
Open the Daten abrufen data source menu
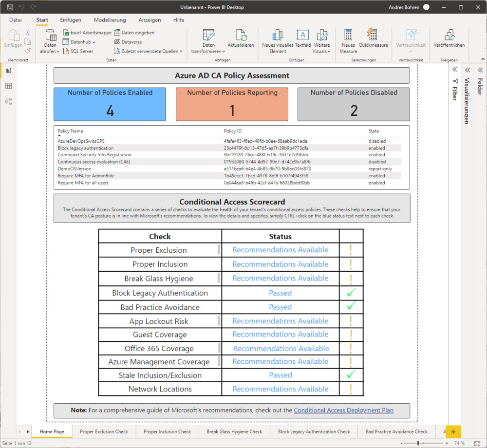(x=50, y=41)
